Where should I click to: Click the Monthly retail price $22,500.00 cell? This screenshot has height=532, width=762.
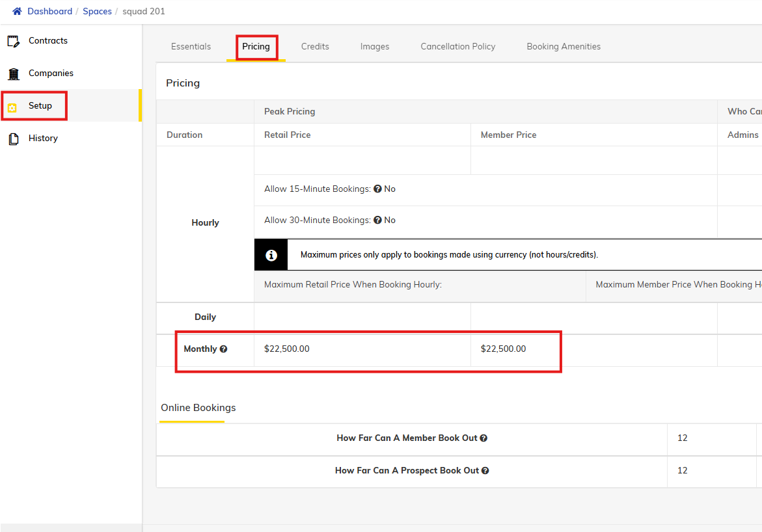click(287, 349)
